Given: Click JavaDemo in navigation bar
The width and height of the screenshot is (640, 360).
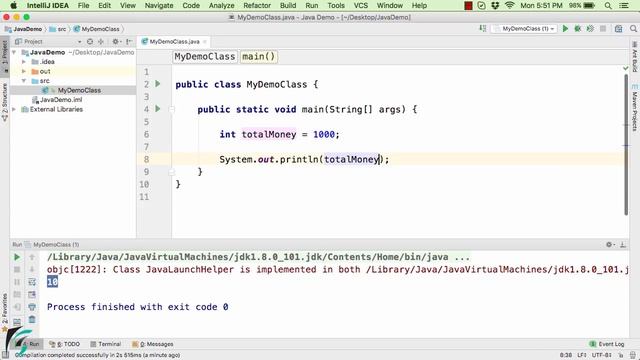Looking at the screenshot, I should coord(24,29).
